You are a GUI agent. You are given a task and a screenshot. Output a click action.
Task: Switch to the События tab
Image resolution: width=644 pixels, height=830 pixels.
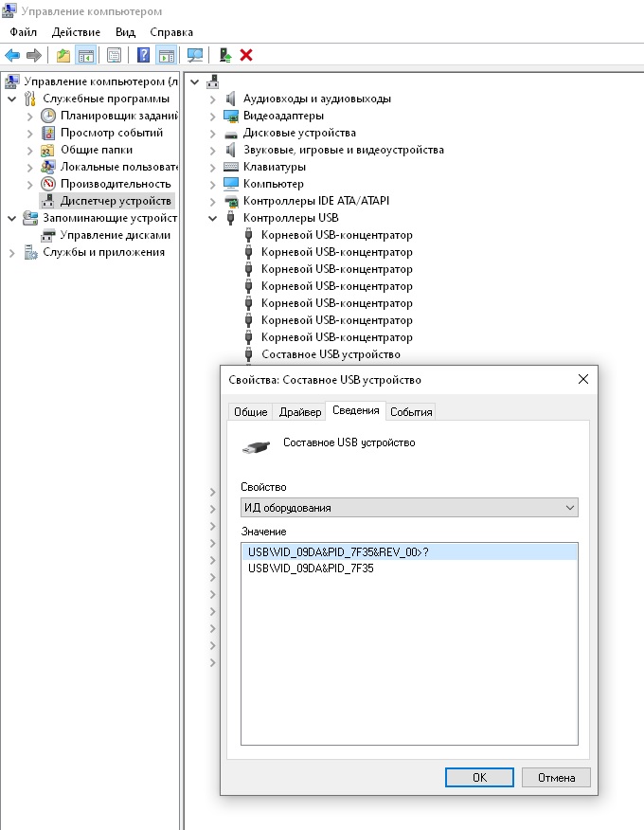tap(411, 412)
